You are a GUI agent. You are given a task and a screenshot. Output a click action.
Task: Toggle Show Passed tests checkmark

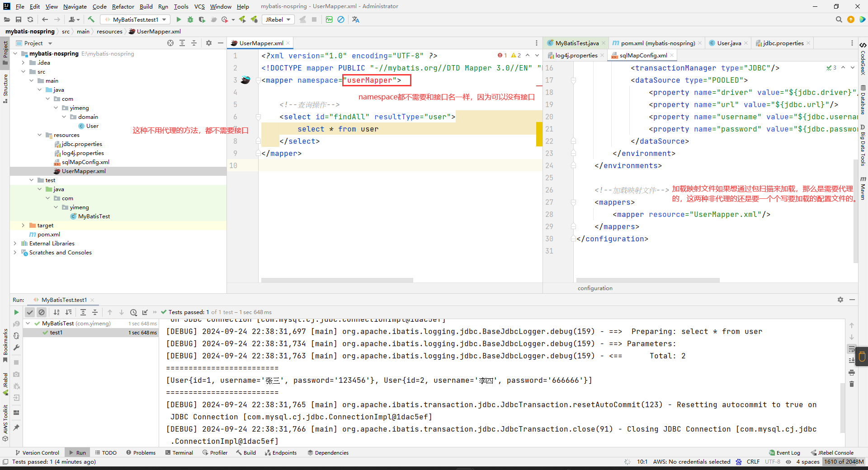(30, 312)
